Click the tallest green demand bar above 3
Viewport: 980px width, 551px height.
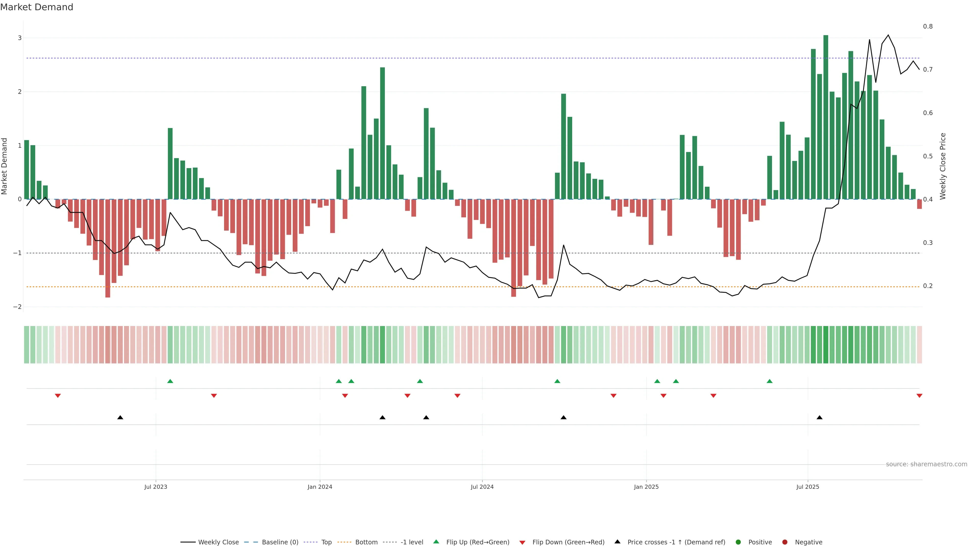(x=826, y=114)
